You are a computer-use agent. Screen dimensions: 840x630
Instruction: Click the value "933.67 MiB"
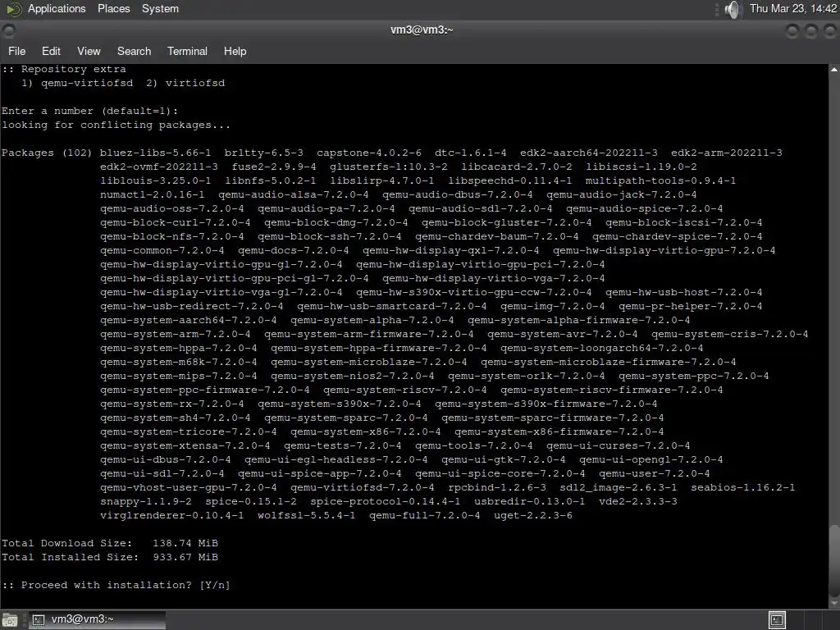[185, 557]
